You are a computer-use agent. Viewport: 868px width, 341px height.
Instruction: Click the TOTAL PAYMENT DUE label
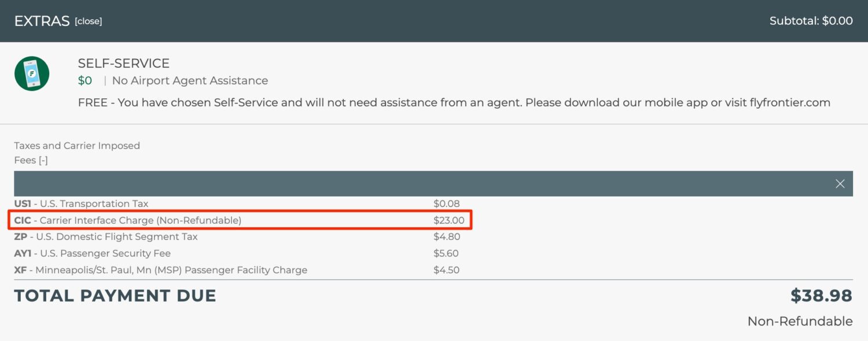[x=116, y=295]
